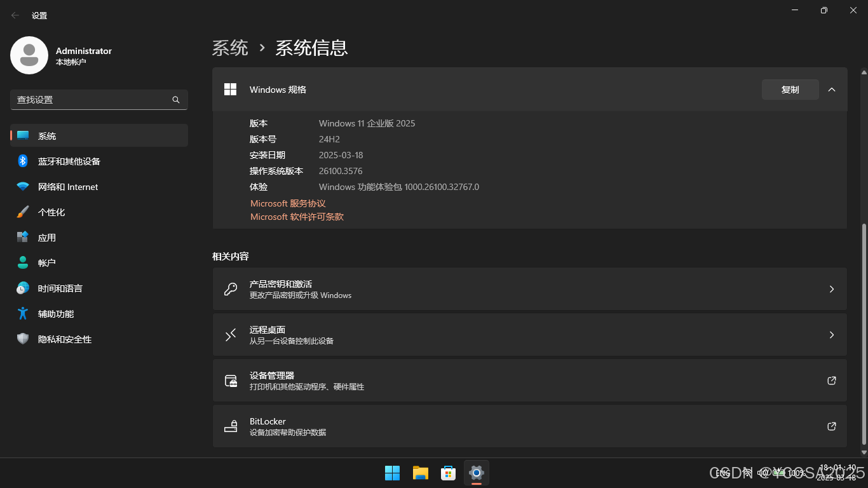Open 蓝牙和其他设备 settings
Viewport: 868px width, 488px height.
pyautogui.click(x=99, y=161)
